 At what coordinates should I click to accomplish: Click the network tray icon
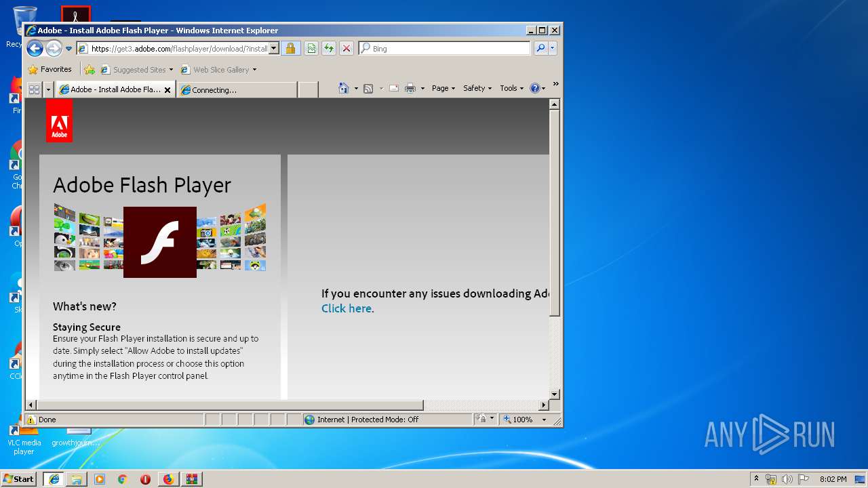(771, 479)
